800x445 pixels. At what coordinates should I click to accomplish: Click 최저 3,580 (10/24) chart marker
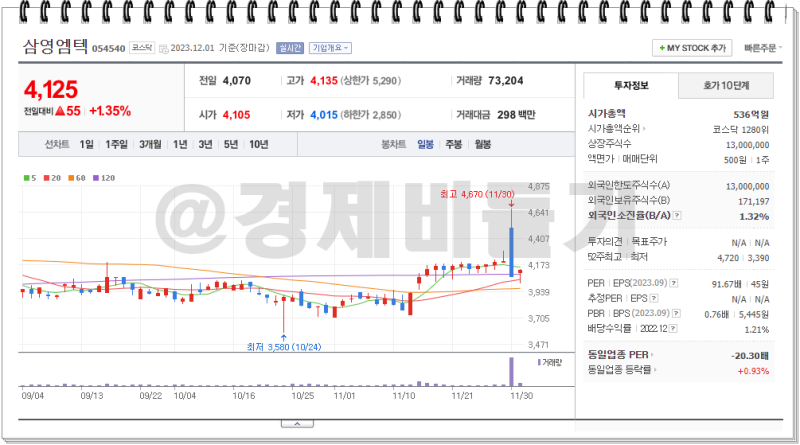click(x=284, y=347)
